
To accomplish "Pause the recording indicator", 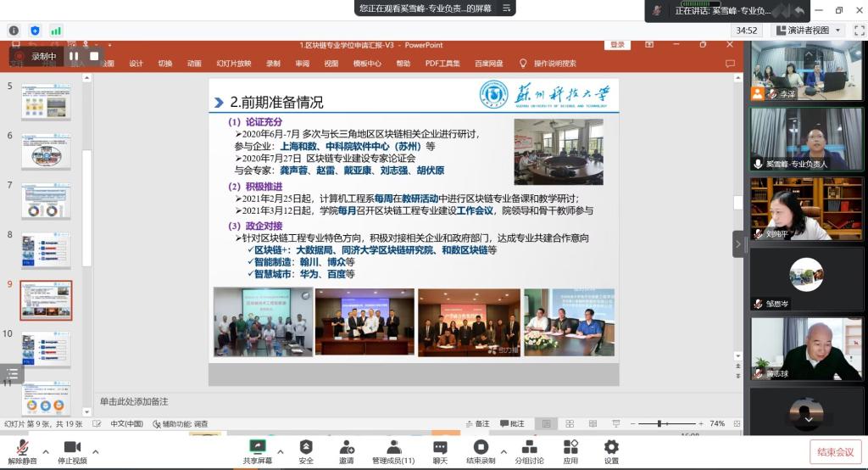I will (74, 56).
